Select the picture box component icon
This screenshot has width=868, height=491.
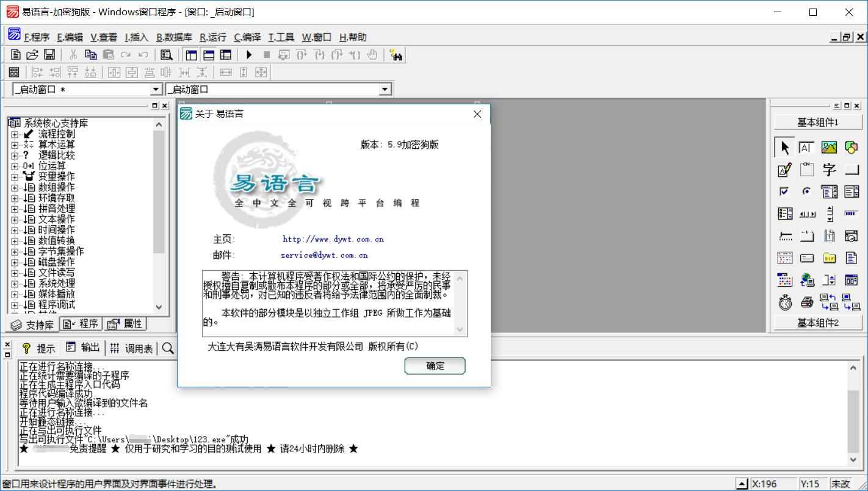click(829, 146)
